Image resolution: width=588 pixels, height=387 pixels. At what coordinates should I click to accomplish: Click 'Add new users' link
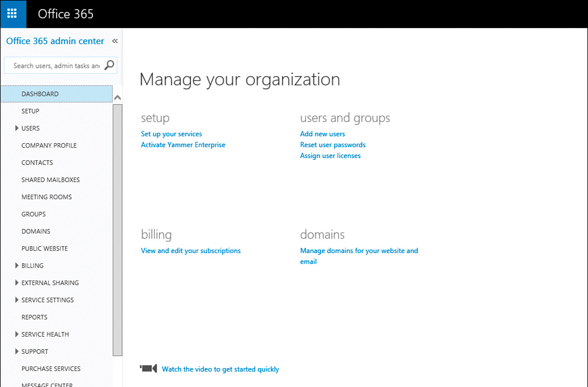point(323,134)
